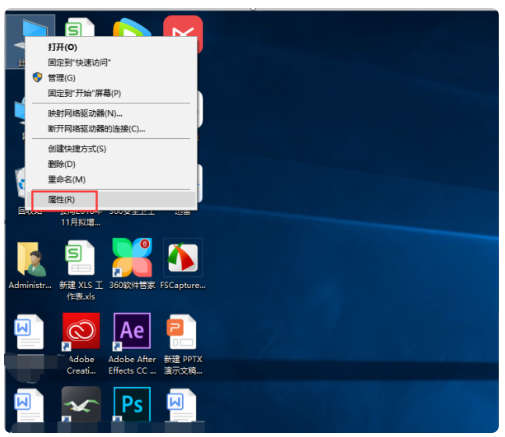The height and width of the screenshot is (437, 505).
Task: Click the red mail app icon
Action: tap(183, 26)
